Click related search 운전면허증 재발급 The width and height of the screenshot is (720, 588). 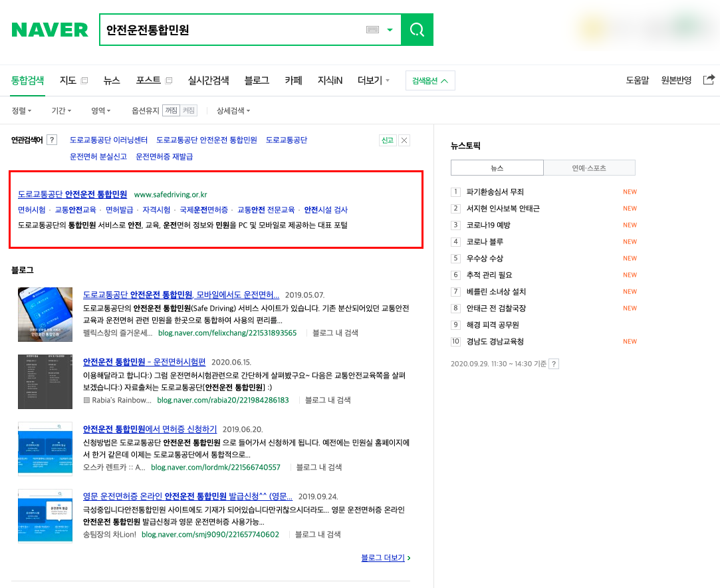pyautogui.click(x=164, y=157)
